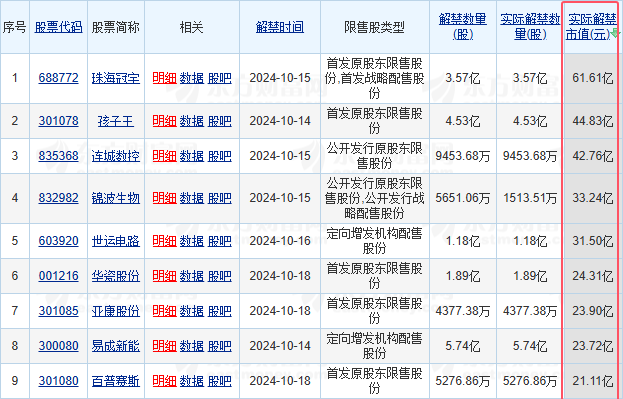Open 珠海冠宇 stock name link
Viewport: 623px width, 399px height.
coord(116,78)
